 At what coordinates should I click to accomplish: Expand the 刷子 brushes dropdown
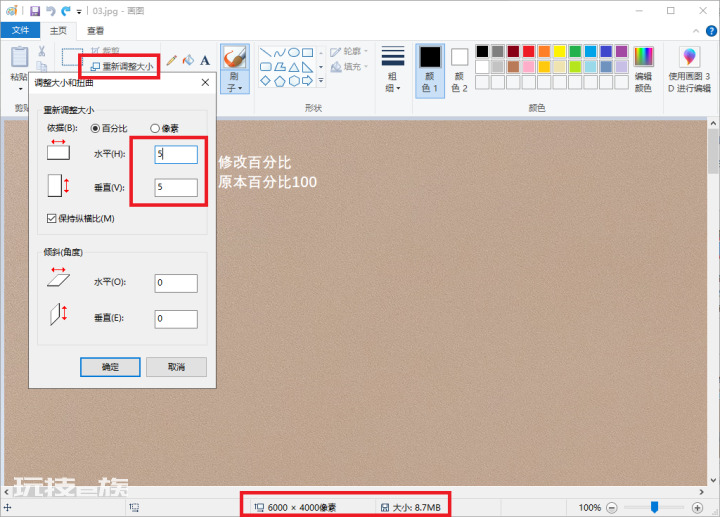click(x=235, y=82)
